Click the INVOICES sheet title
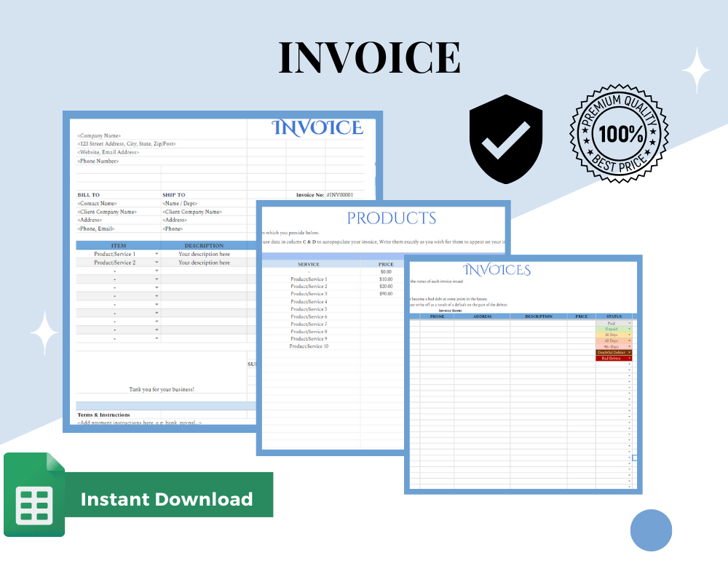The image size is (728, 582). pos(496,270)
